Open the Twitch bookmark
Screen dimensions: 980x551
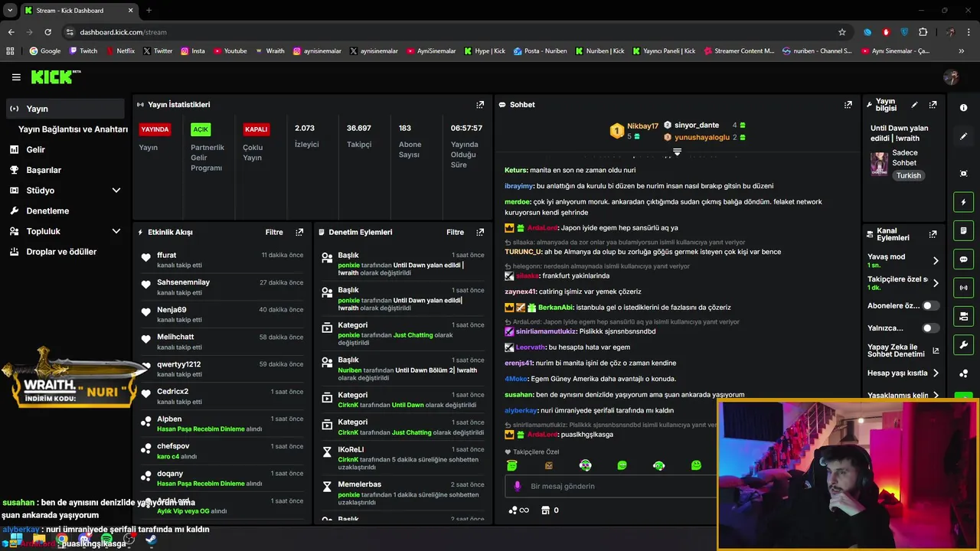pos(83,51)
